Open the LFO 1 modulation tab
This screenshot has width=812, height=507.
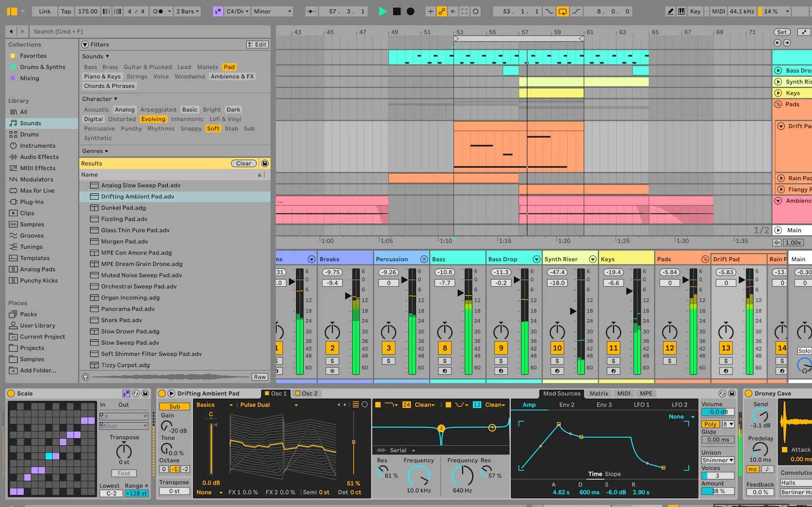click(641, 405)
